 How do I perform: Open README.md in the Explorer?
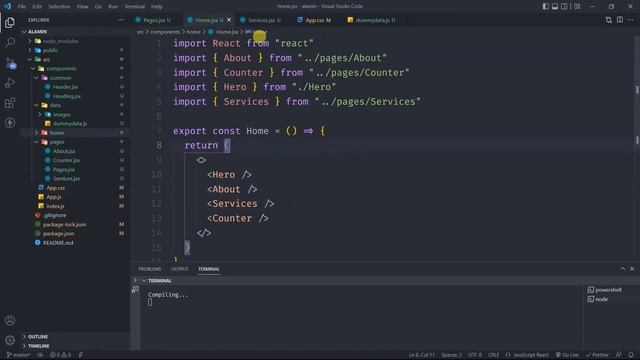[58, 242]
